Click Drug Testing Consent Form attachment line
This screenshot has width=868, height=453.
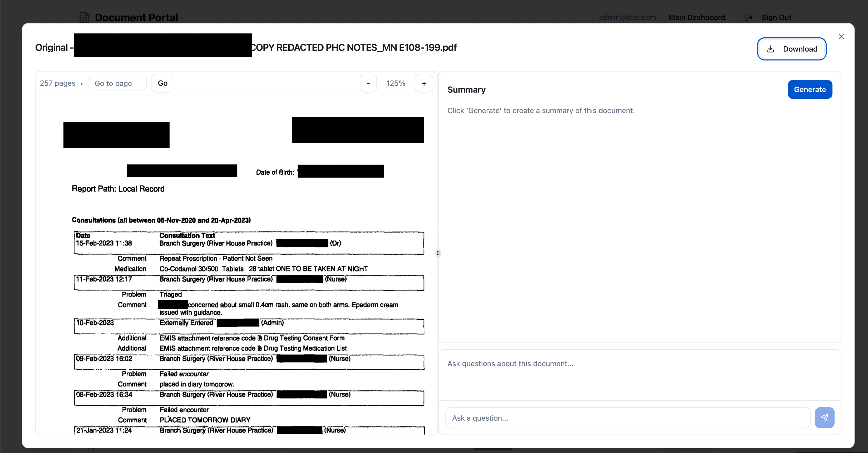(x=252, y=338)
